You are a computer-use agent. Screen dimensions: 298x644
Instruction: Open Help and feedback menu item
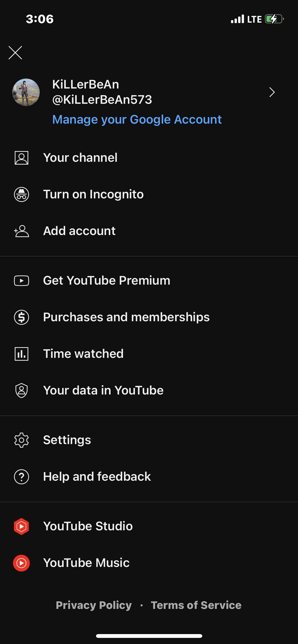(x=97, y=477)
